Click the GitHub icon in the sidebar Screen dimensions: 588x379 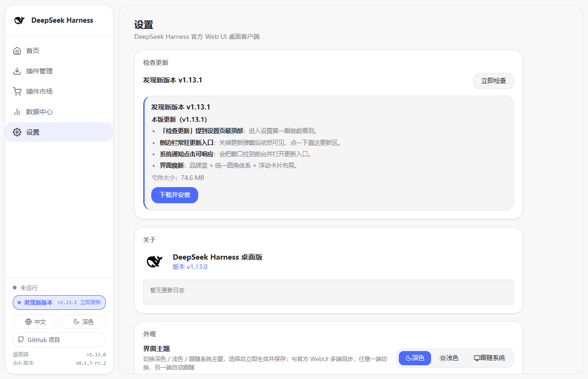point(21,340)
